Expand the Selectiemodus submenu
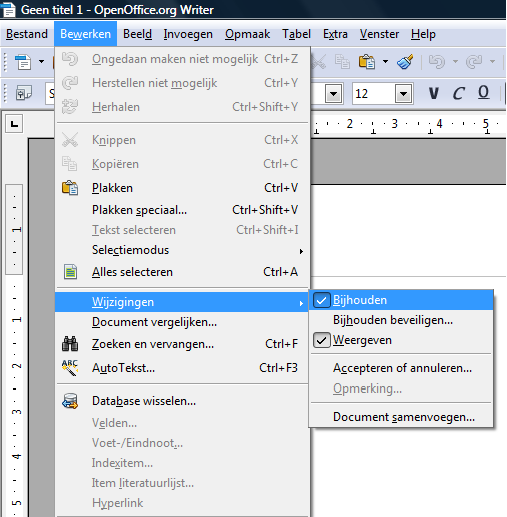The height and width of the screenshot is (517, 507). (182, 250)
